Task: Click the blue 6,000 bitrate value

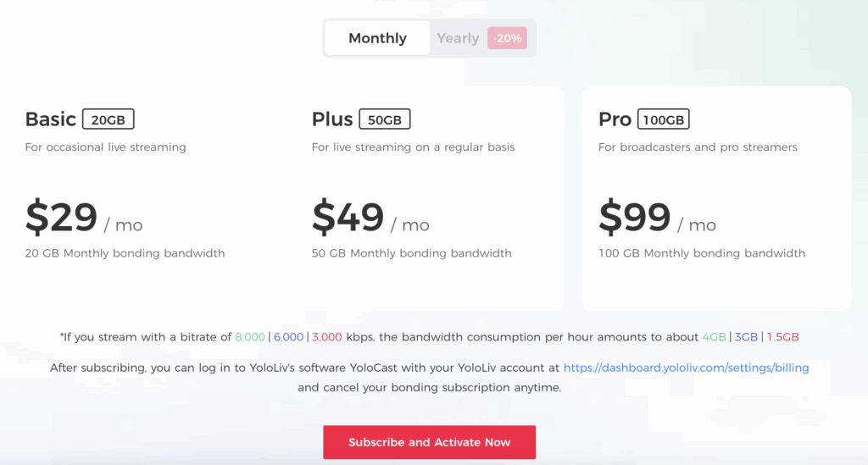Action: coord(288,337)
